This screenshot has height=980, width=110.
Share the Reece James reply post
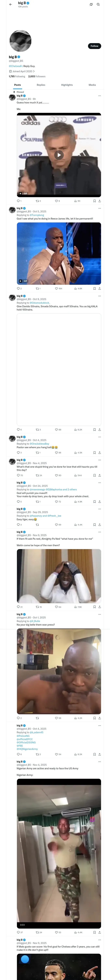[99, 288]
